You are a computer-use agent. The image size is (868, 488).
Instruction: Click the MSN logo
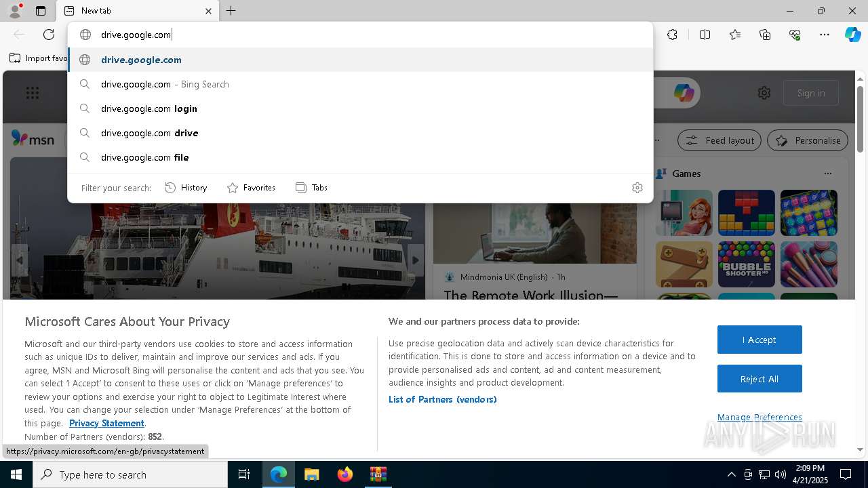tap(33, 139)
